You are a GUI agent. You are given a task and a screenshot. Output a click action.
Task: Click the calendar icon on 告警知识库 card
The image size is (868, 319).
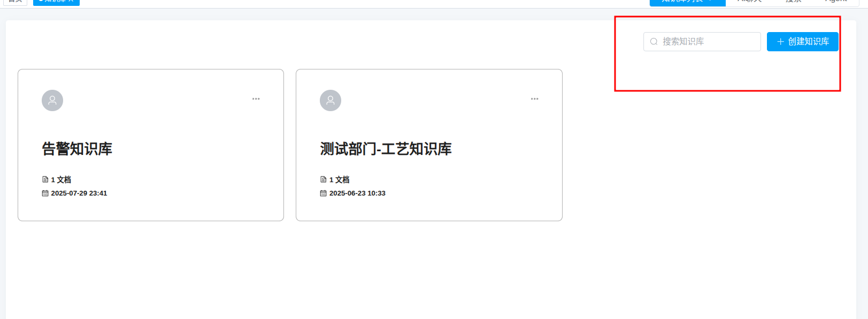[45, 193]
